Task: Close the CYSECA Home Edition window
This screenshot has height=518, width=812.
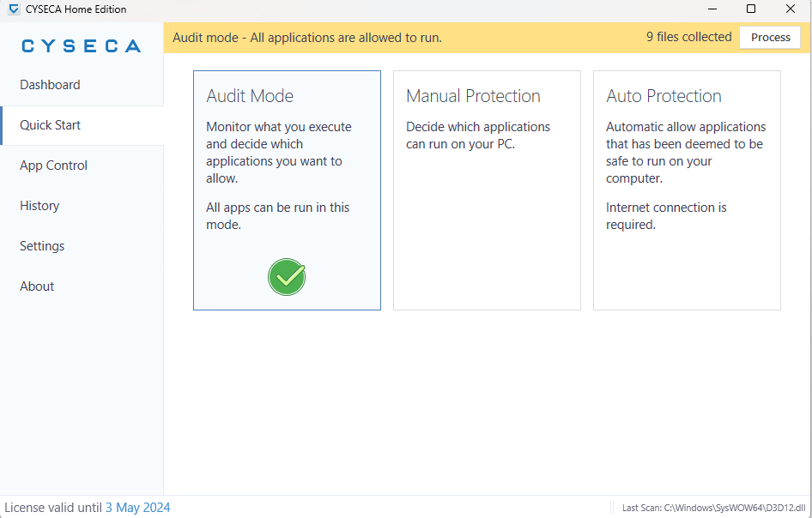Action: tap(791, 9)
